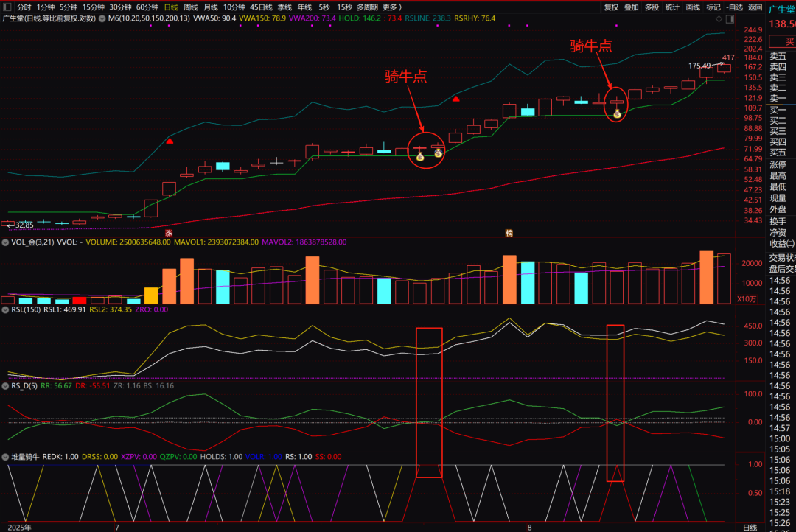Click the red triangle marker near the second rally
The height and width of the screenshot is (532, 796).
(456, 99)
